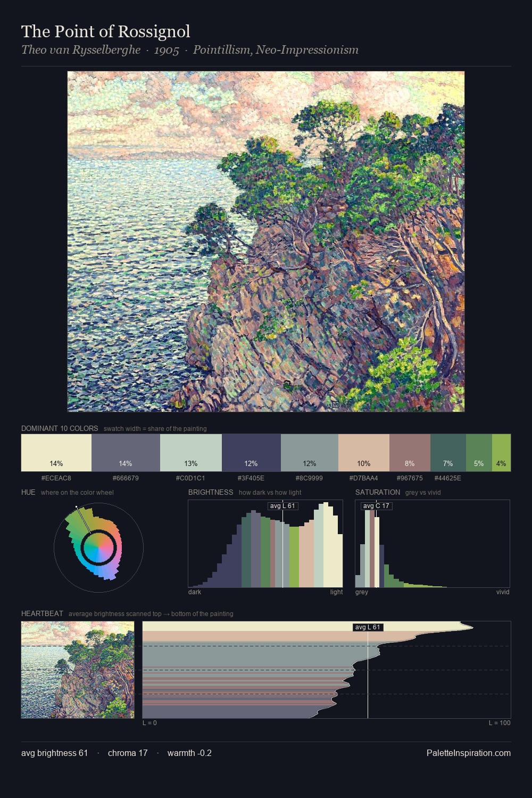Click the hue color wheel chart

98,547
